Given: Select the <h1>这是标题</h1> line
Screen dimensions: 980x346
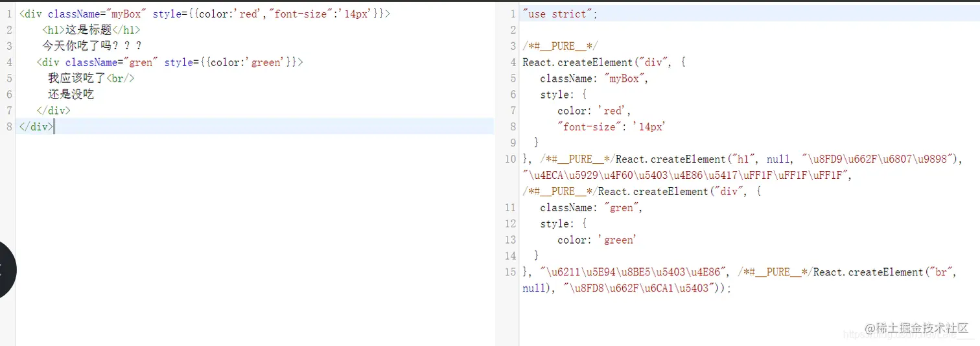Looking at the screenshot, I should pyautogui.click(x=91, y=30).
